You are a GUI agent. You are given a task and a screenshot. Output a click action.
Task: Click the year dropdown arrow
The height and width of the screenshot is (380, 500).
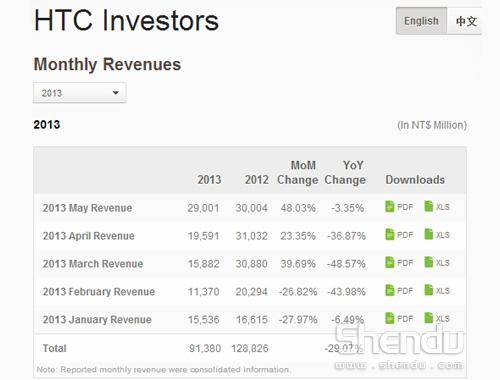tap(116, 93)
